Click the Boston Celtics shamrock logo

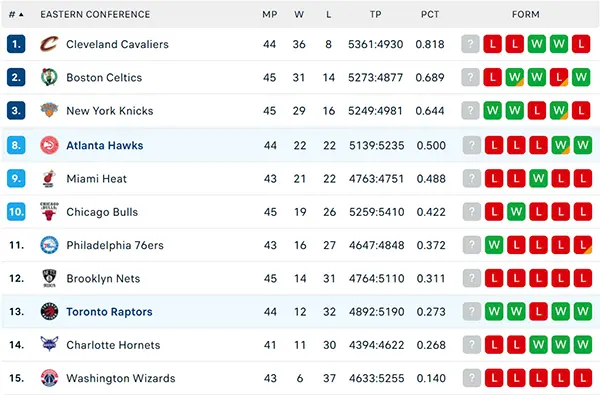click(x=49, y=77)
